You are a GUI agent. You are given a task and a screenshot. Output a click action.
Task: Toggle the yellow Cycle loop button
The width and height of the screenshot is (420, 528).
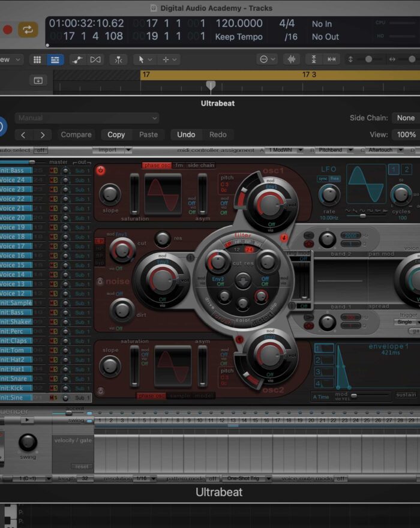point(28,29)
